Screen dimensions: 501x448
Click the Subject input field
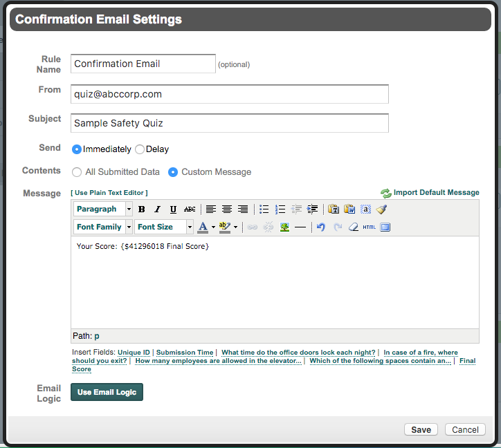(230, 123)
